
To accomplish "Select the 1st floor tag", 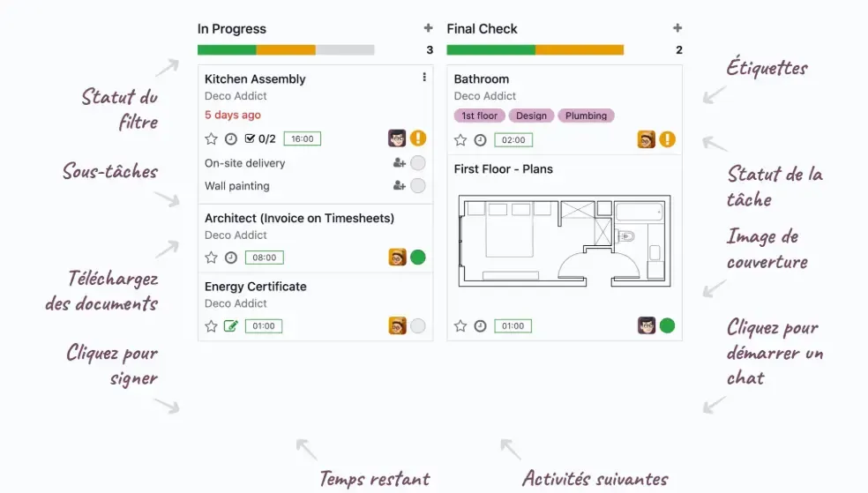I will click(480, 116).
